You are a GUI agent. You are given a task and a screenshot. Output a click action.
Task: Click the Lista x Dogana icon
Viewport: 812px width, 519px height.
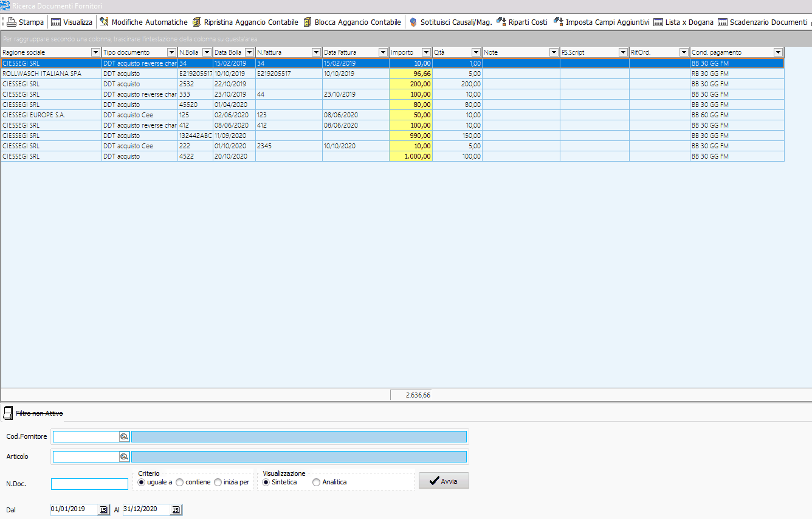tap(658, 22)
